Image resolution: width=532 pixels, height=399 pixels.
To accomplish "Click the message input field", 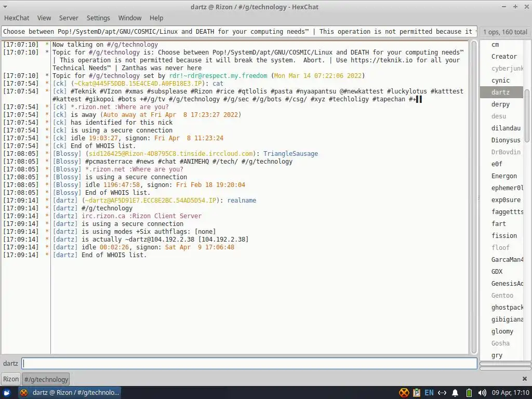I will pyautogui.click(x=249, y=363).
